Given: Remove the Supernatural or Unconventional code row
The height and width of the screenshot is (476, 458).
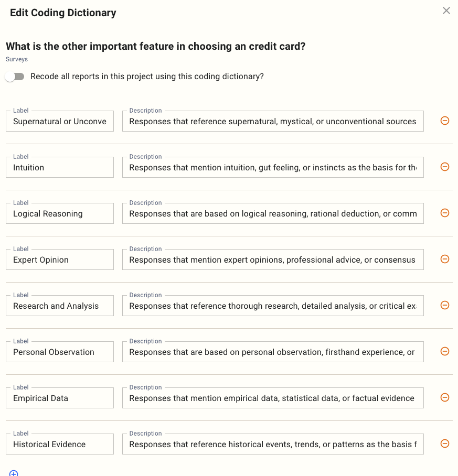Looking at the screenshot, I should (444, 121).
